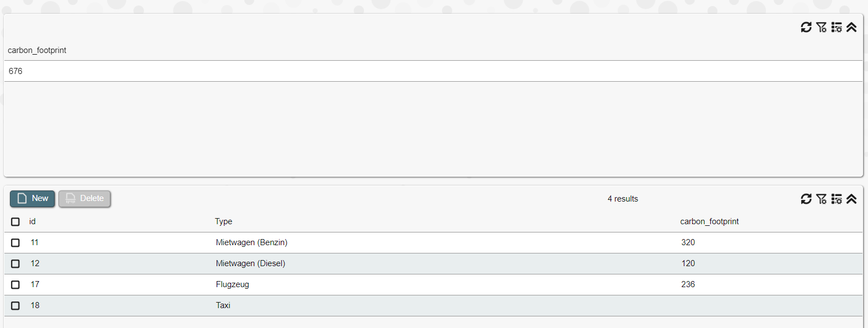This screenshot has width=868, height=328.
Task: Tick the checkbox for Flugzeug row
Action: point(15,284)
